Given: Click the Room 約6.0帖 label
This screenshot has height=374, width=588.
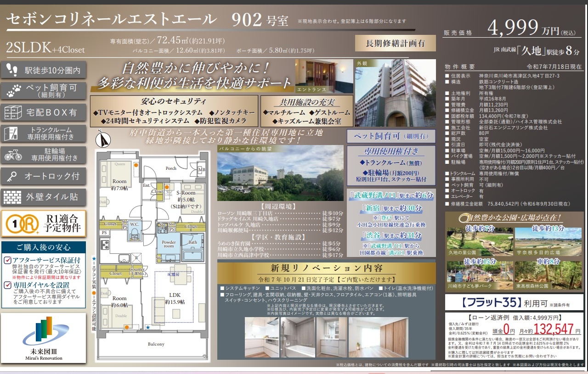Looking at the screenshot, I should [119, 301].
